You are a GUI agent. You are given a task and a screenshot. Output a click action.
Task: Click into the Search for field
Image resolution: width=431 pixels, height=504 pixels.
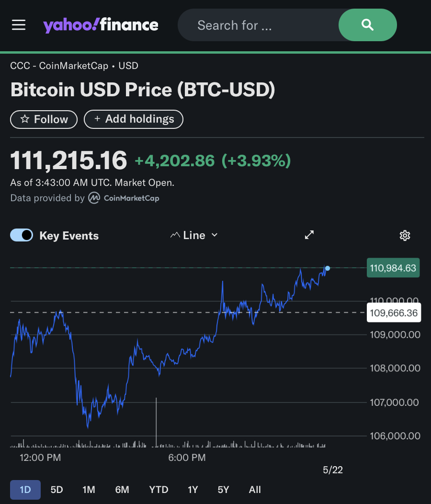click(x=258, y=25)
